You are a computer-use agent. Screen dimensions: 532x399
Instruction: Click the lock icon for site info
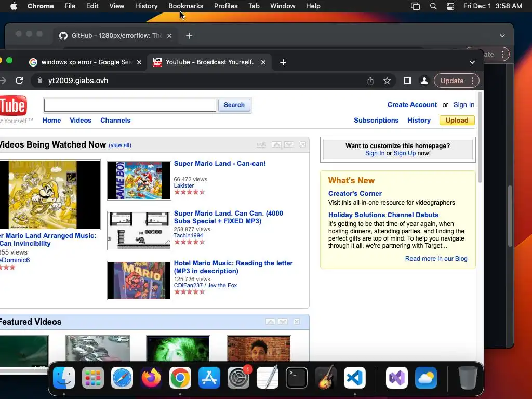[x=40, y=81]
